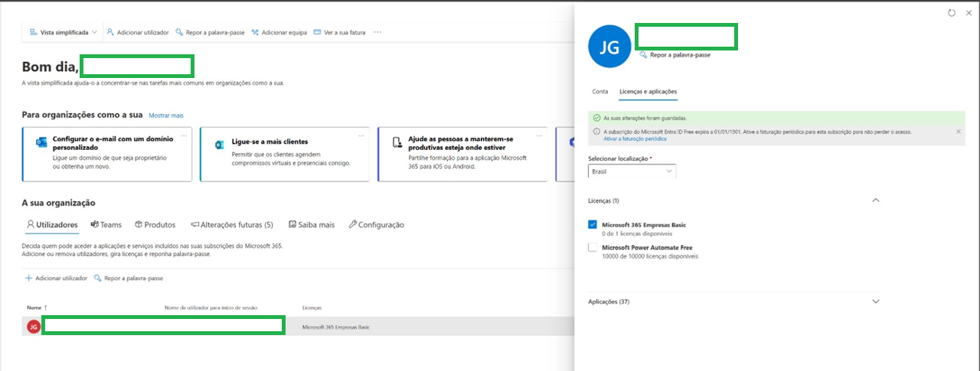Click Repor a palavra-passe in the top toolbar
Screen dimensions: 980x371
coord(210,33)
